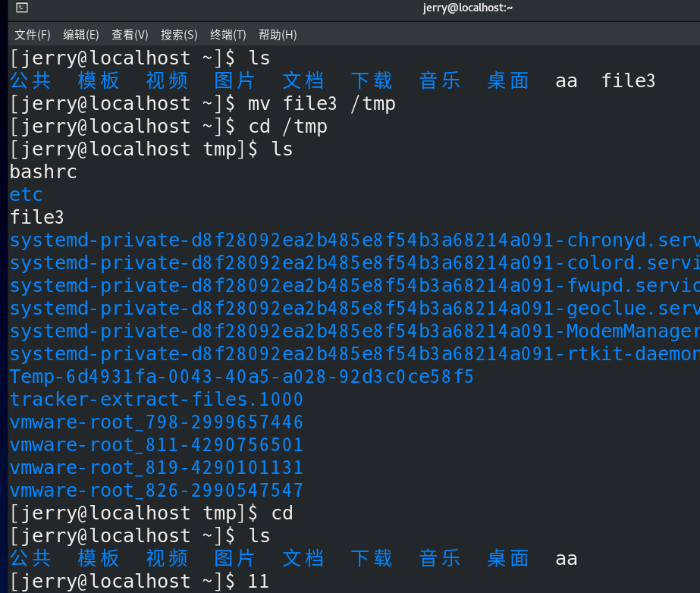The width and height of the screenshot is (700, 593).
Task: Click 'tracker-extract-files.1000' entry
Action: pos(157,399)
